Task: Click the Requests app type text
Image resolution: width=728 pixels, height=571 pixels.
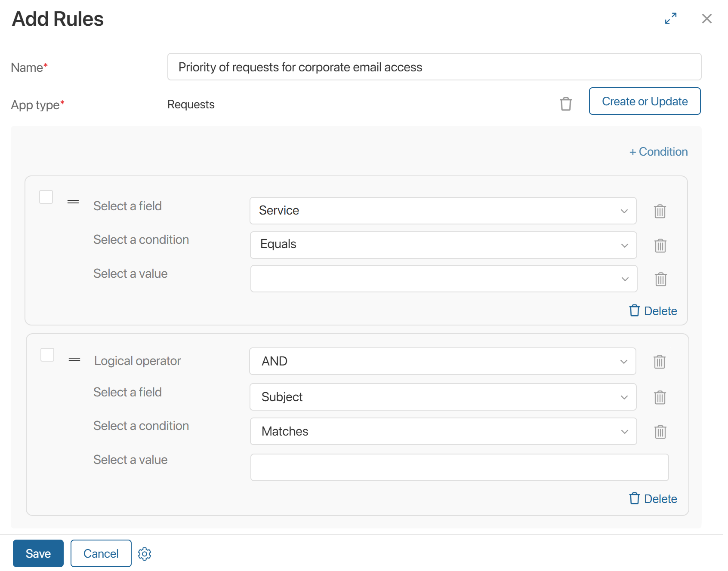Action: pyautogui.click(x=191, y=104)
